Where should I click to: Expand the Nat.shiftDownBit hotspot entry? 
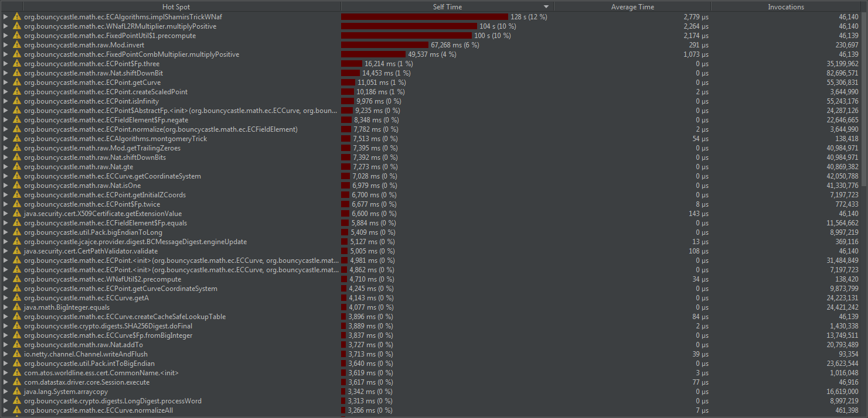6,73
